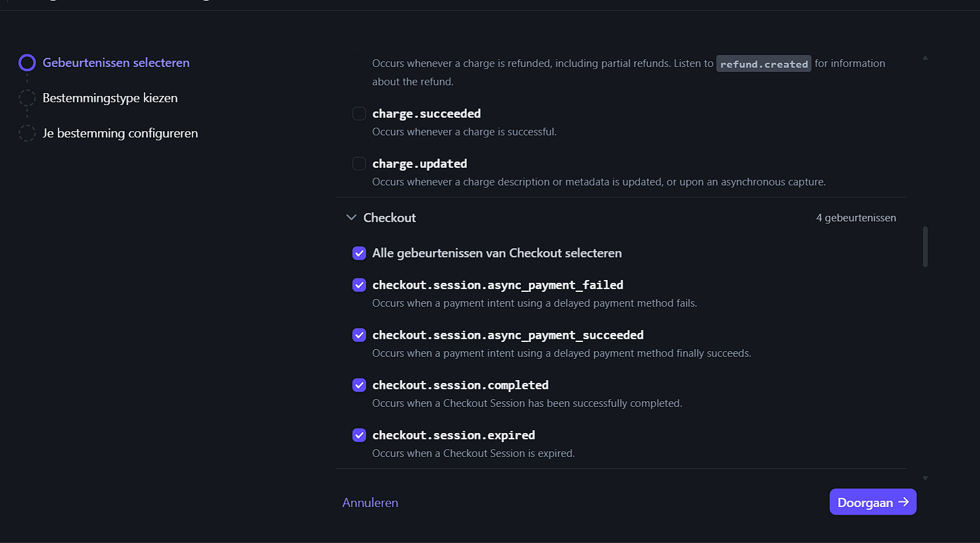Click the dashed circle beside Je bestemming configureren
The image size is (980, 543).
click(x=27, y=133)
